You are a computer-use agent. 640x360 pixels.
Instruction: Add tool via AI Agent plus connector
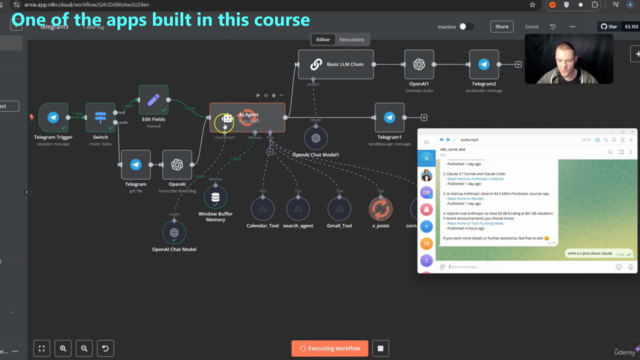270,152
